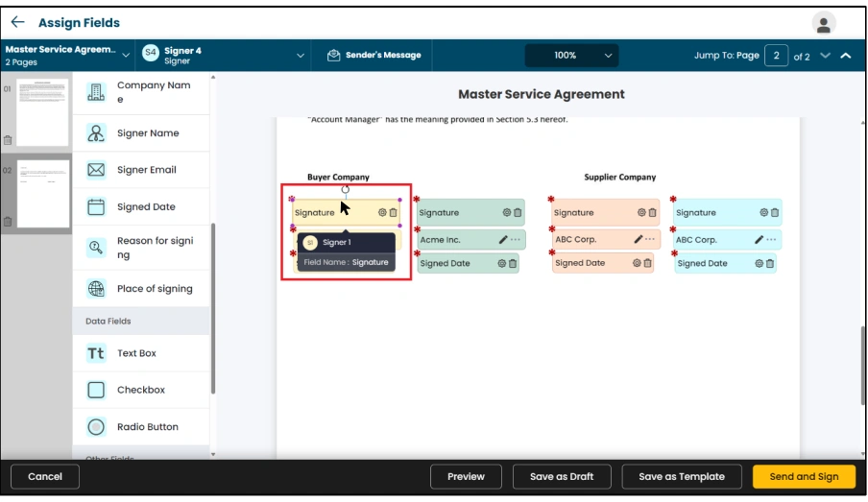Open more options for Acme Inc. field
This screenshot has height=502, width=868.
click(x=516, y=240)
